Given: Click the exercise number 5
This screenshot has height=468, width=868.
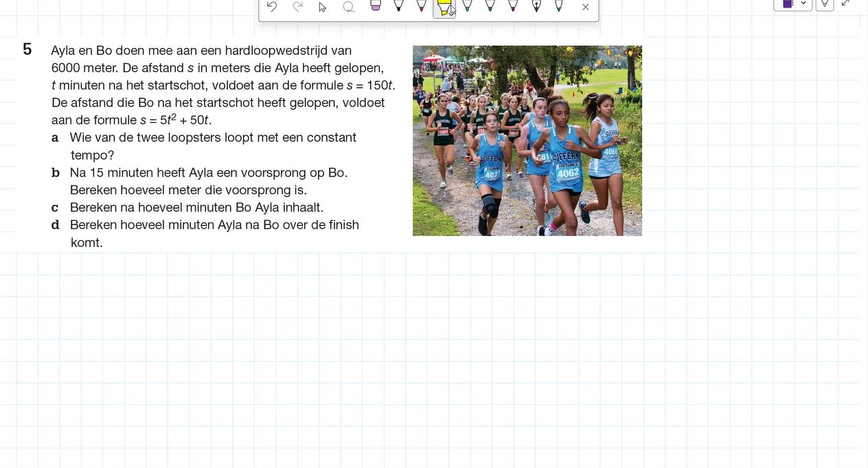Looking at the screenshot, I should pos(27,49).
